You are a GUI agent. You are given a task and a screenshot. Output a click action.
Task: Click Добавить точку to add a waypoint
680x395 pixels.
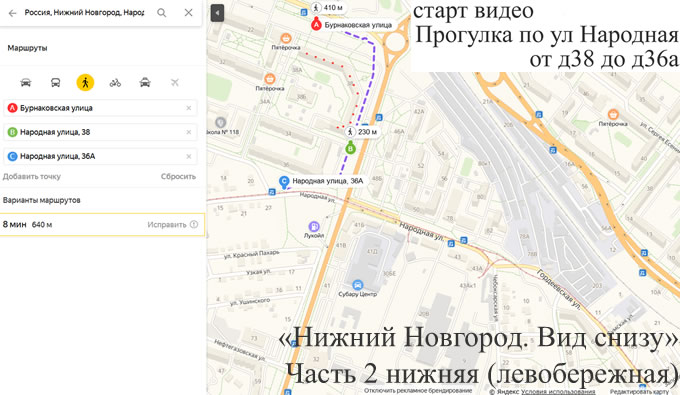(32, 176)
